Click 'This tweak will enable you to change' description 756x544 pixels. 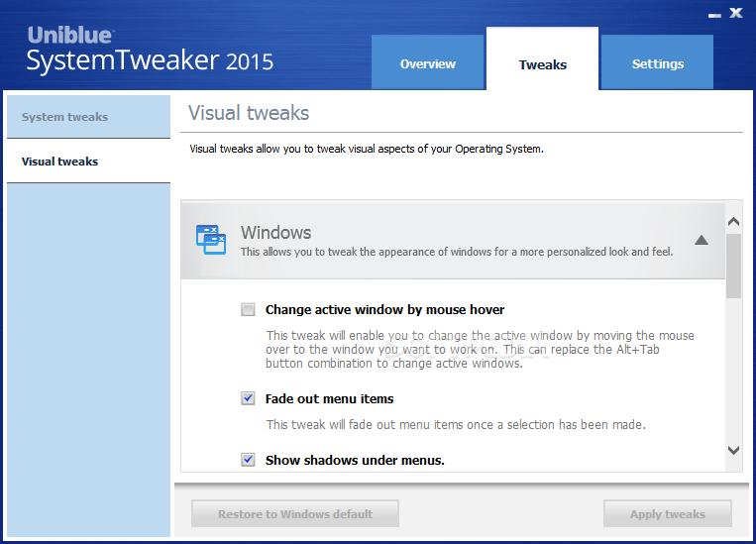pos(480,349)
